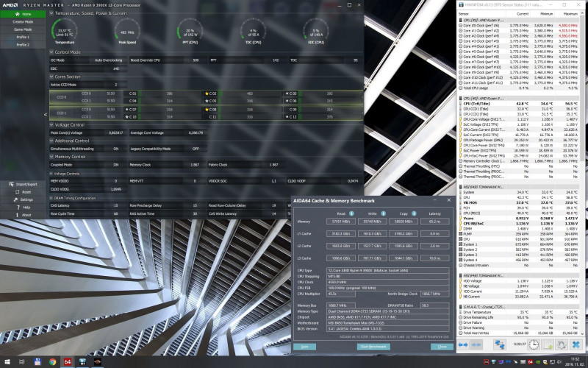This screenshot has height=368, width=588.
Task: Switch to Game Mode profile
Action: pyautogui.click(x=23, y=29)
